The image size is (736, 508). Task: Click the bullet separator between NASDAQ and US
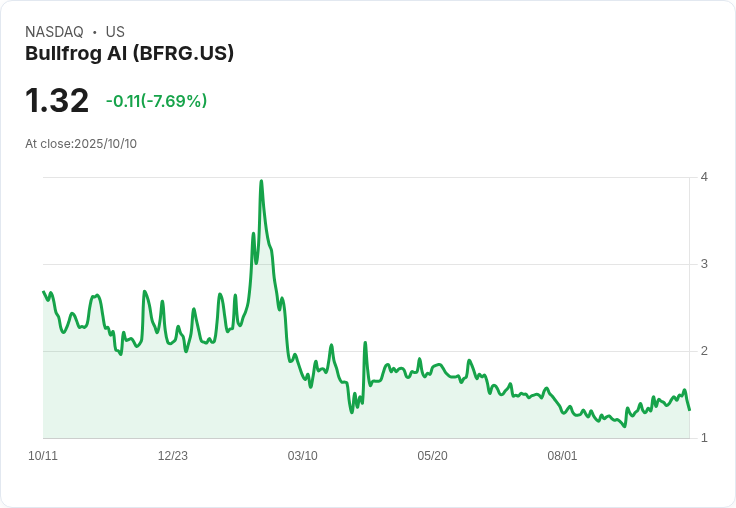(x=94, y=32)
